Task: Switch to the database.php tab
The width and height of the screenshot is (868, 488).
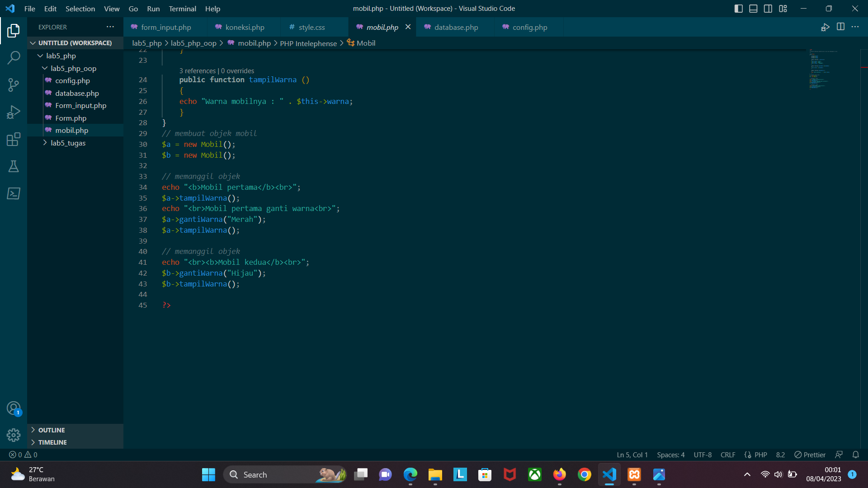Action: click(456, 27)
